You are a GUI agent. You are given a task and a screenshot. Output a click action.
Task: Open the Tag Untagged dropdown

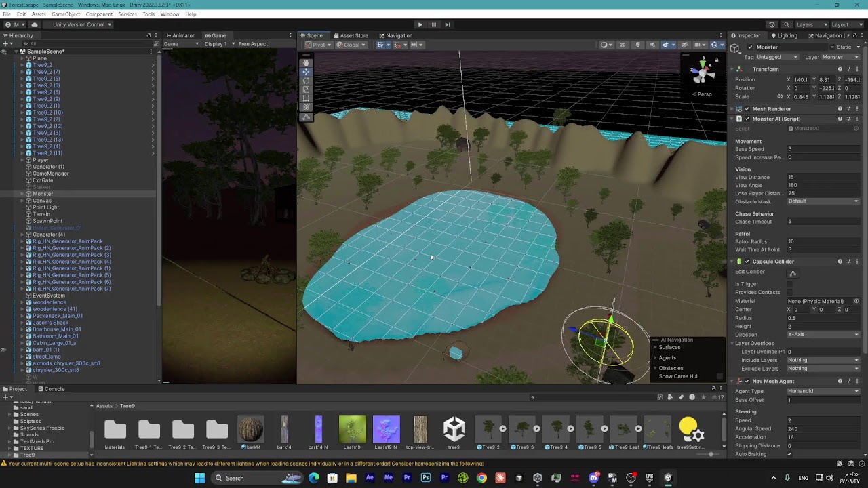[778, 57]
